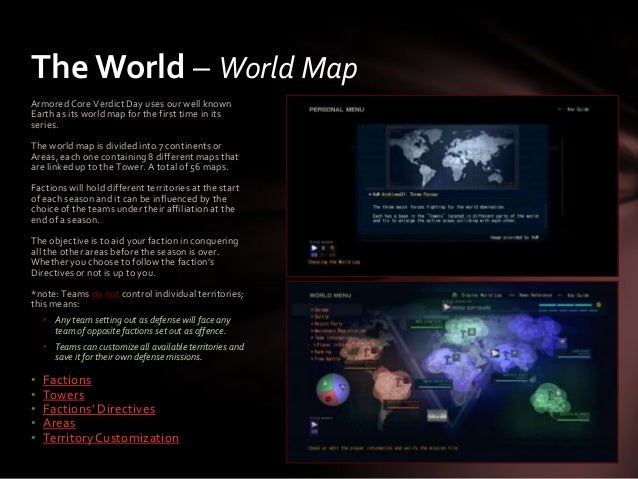Viewport: 638px width, 479px height.
Task: Select Mercenary Registration menu entry
Action: (339, 330)
